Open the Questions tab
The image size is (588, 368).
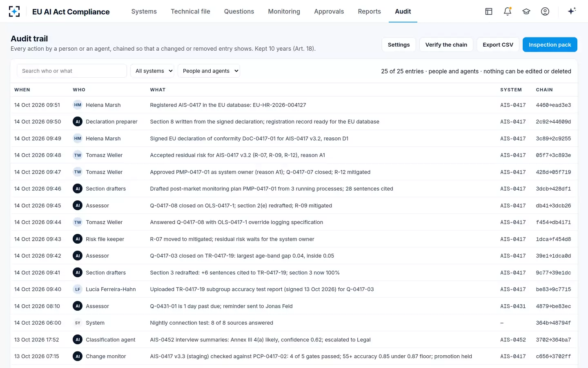239,11
